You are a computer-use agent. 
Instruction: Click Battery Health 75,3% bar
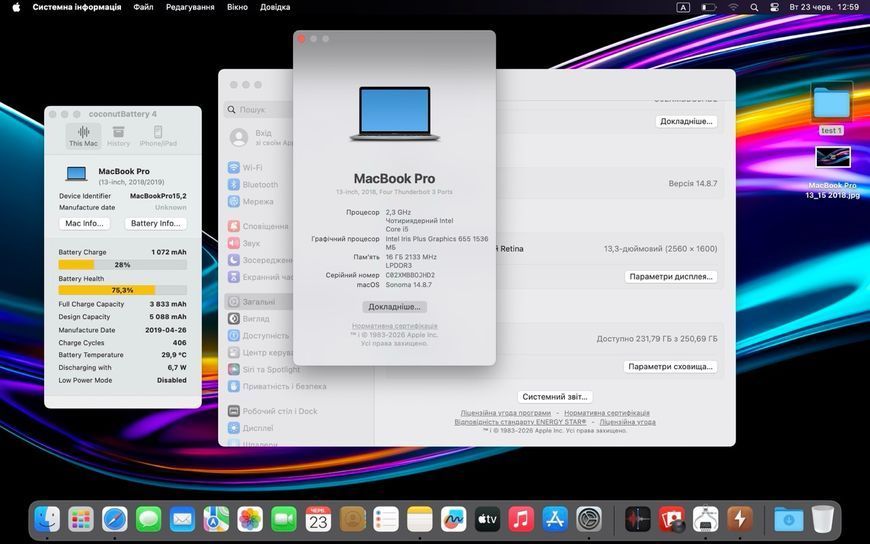(x=122, y=290)
